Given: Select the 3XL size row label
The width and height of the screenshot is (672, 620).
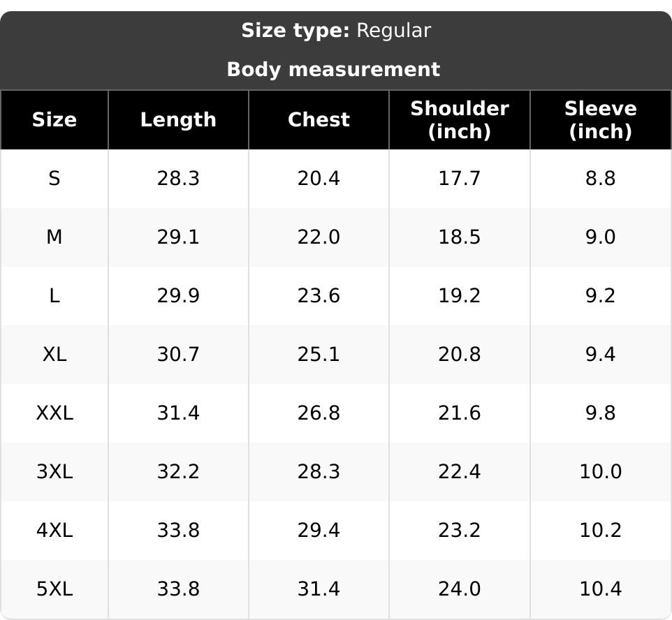Looking at the screenshot, I should [x=54, y=472].
